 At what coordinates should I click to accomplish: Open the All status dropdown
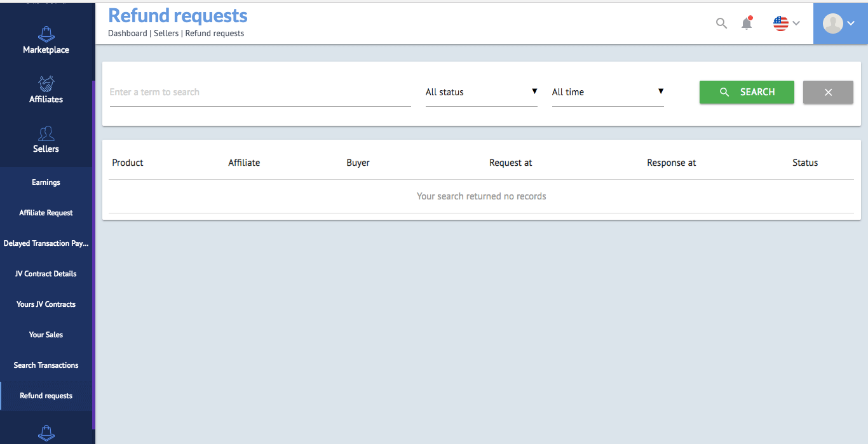[x=482, y=93]
